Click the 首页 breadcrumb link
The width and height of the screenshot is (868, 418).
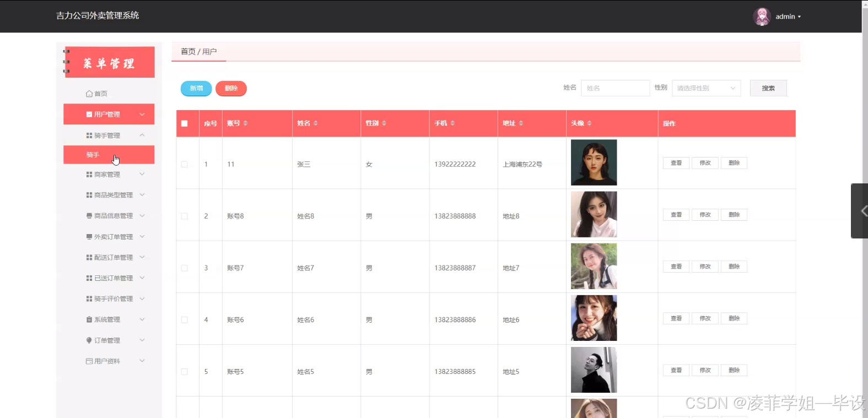click(x=188, y=51)
